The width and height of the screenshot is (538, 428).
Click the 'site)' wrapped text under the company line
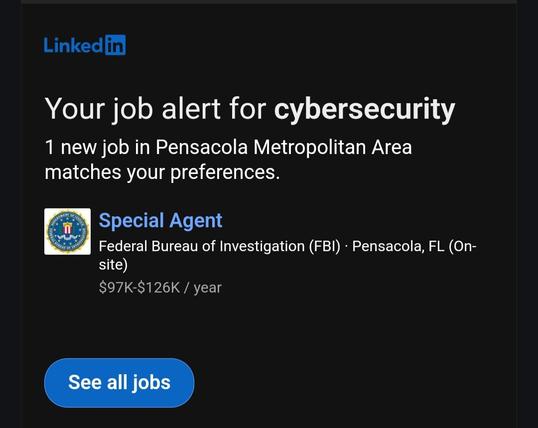click(x=113, y=265)
